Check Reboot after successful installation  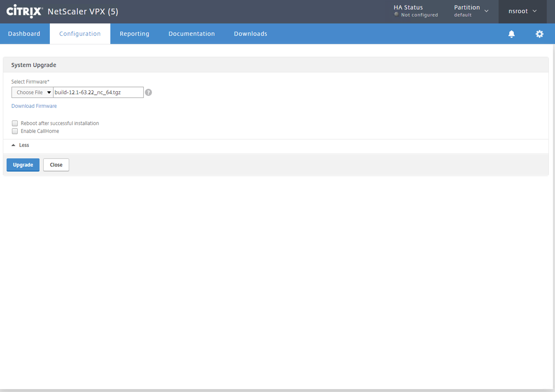[15, 123]
